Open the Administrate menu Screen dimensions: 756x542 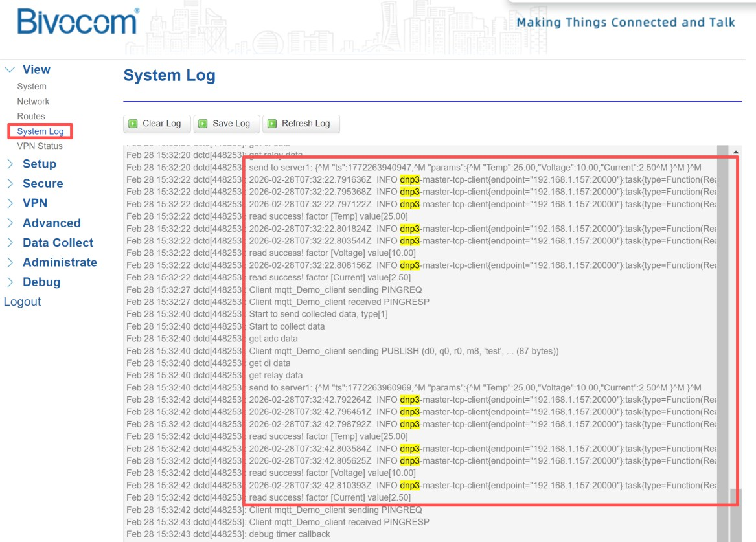coord(60,262)
